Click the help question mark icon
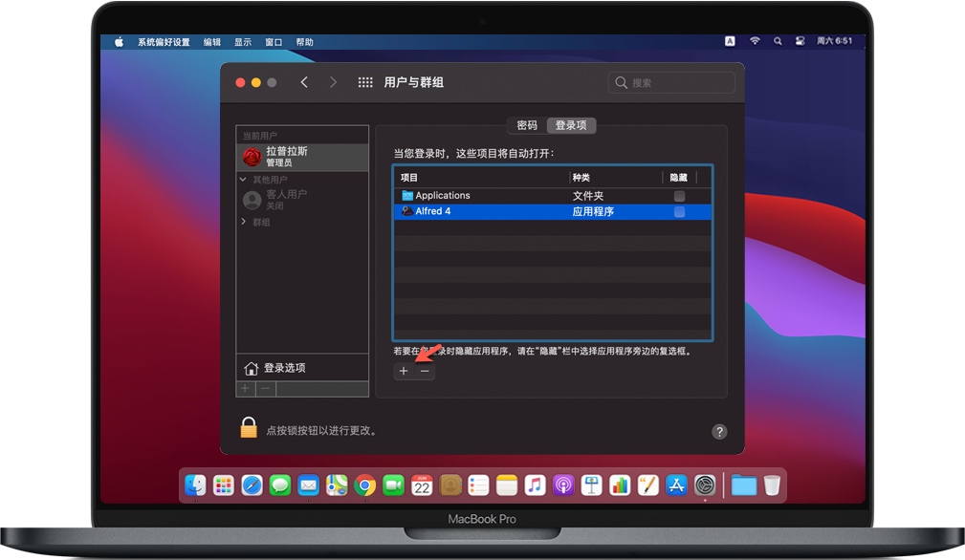 [719, 431]
